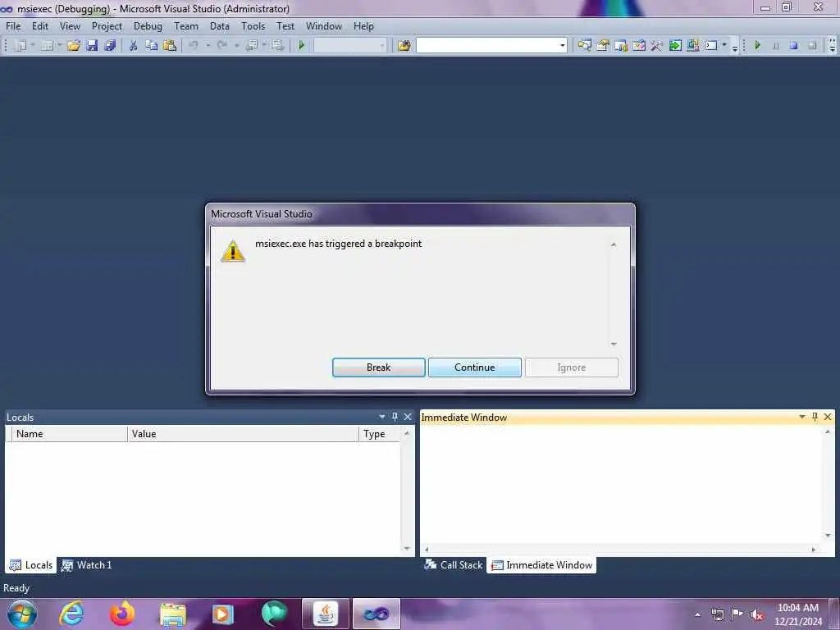Click the Break button in the dialog

click(x=379, y=367)
